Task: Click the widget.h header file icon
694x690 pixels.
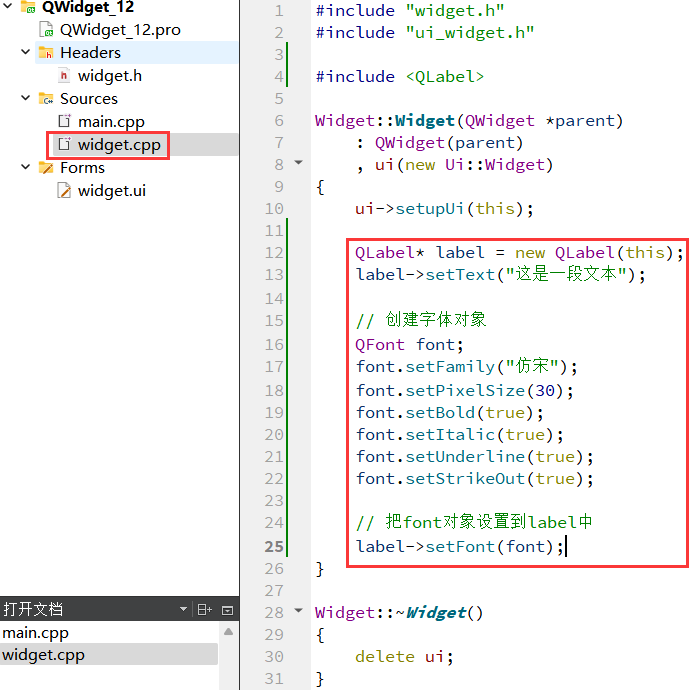Action: pos(64,76)
